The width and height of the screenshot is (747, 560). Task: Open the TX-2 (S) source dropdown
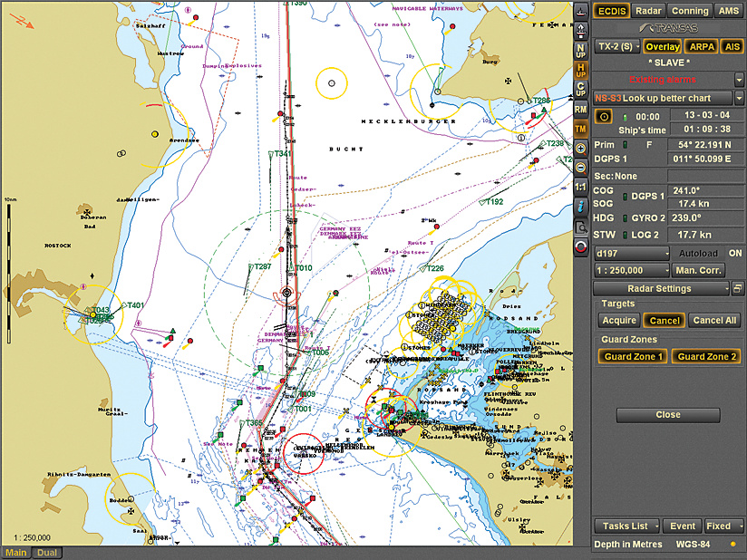point(617,46)
